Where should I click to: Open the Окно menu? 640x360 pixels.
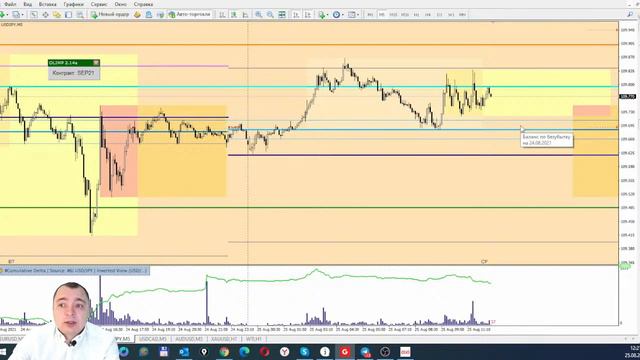tap(120, 4)
